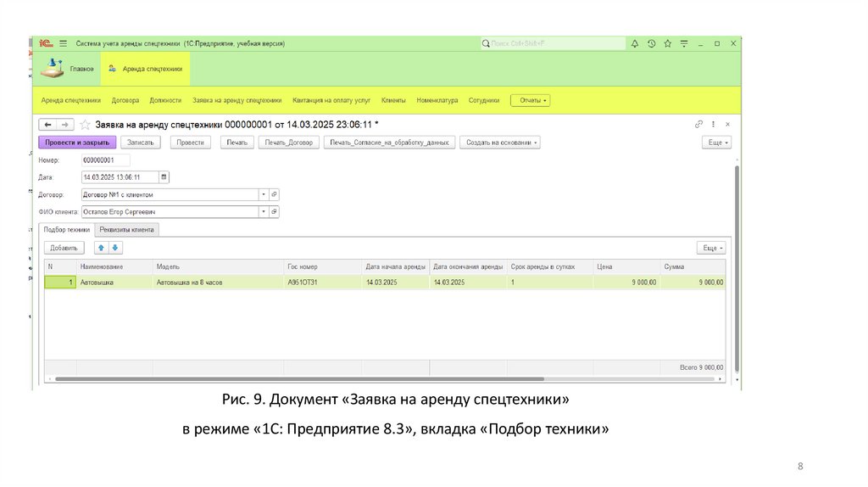The width and height of the screenshot is (868, 487).
Task: Open favorites star in title bar
Action: (x=668, y=43)
